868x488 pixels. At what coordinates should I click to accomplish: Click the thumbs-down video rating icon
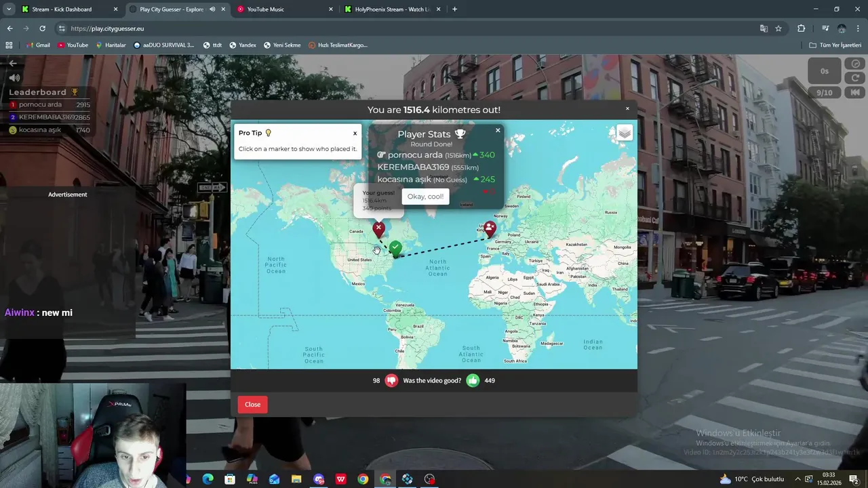tap(391, 380)
